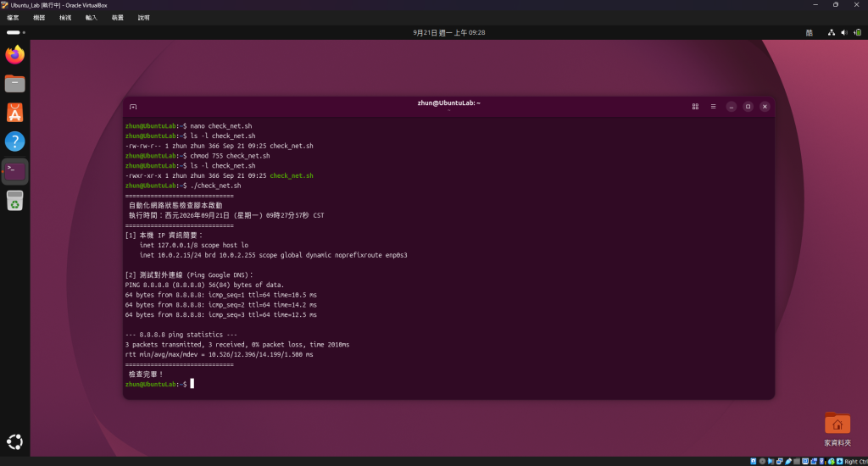
Task: Open the 檢視 menu in VirtualBox
Action: click(65, 18)
